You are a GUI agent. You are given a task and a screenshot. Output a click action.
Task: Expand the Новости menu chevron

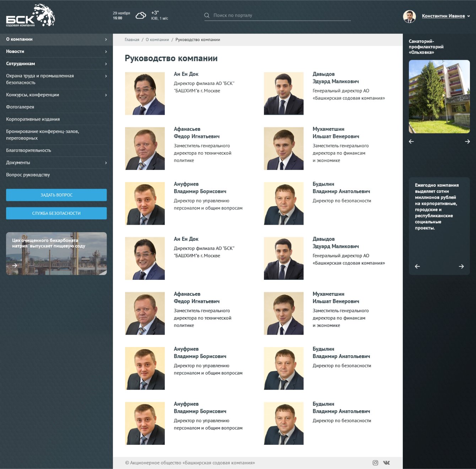[x=106, y=52]
